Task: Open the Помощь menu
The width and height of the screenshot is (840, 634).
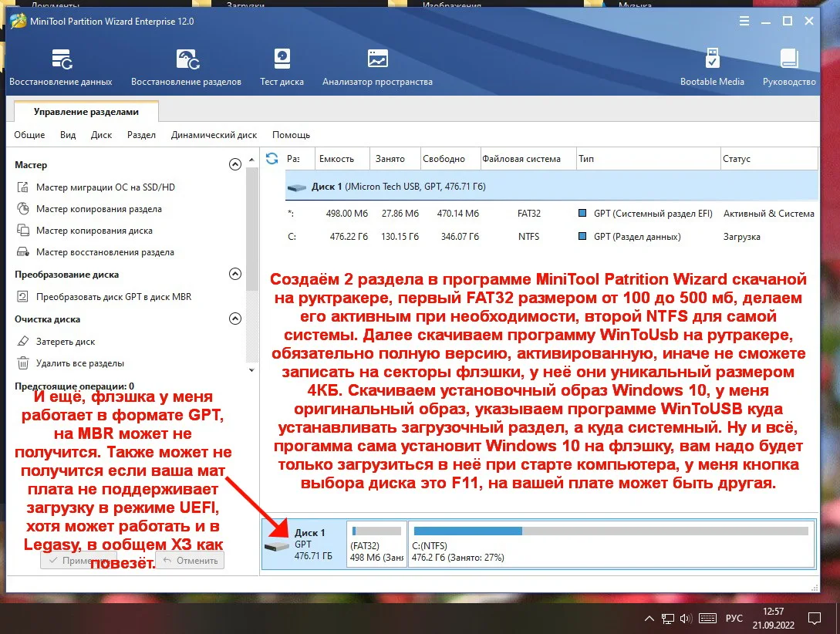Action: (x=291, y=135)
